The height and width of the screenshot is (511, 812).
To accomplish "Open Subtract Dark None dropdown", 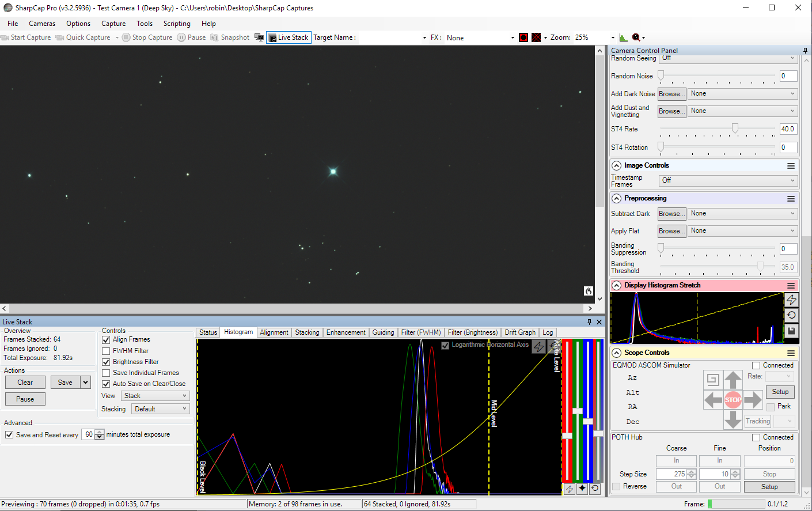I will tap(743, 213).
